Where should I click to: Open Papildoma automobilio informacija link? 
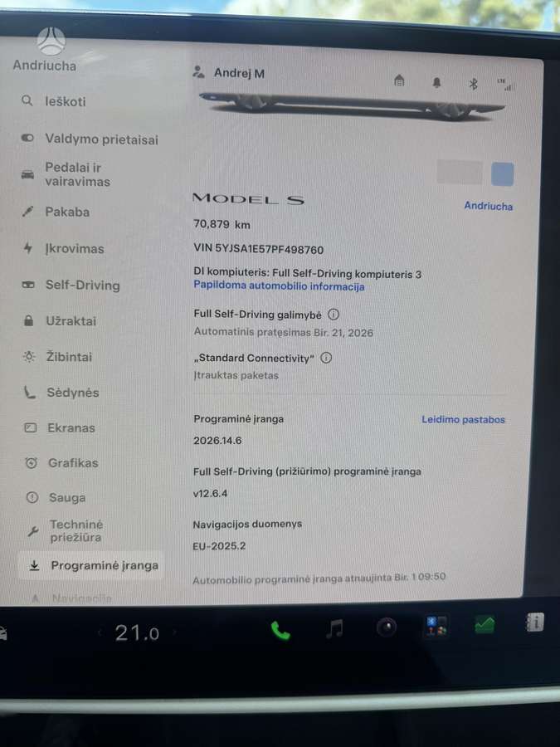(x=279, y=286)
